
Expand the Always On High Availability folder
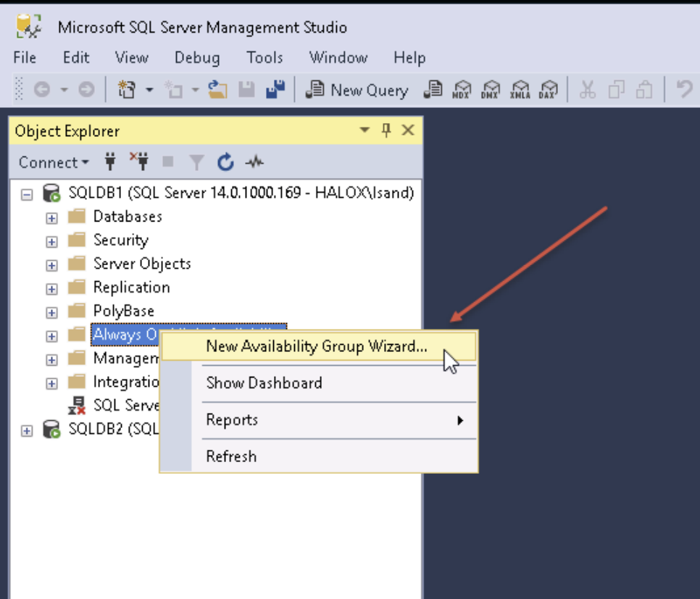coord(51,336)
